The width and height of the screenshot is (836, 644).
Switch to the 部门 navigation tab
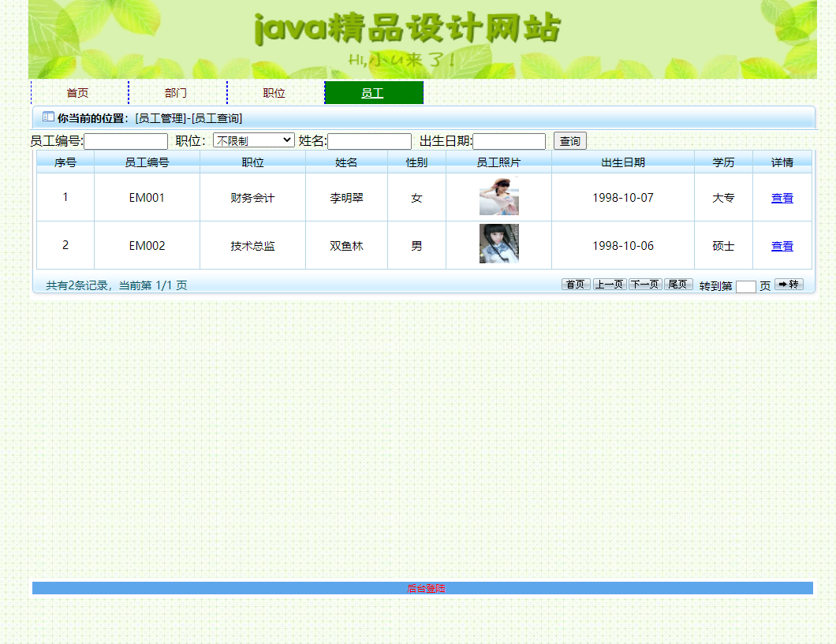pyautogui.click(x=174, y=92)
